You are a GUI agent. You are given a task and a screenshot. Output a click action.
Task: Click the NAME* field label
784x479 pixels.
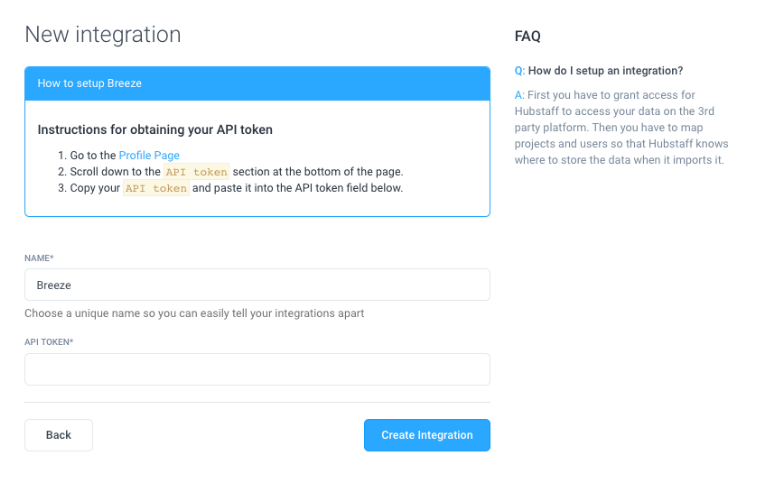coord(39,258)
